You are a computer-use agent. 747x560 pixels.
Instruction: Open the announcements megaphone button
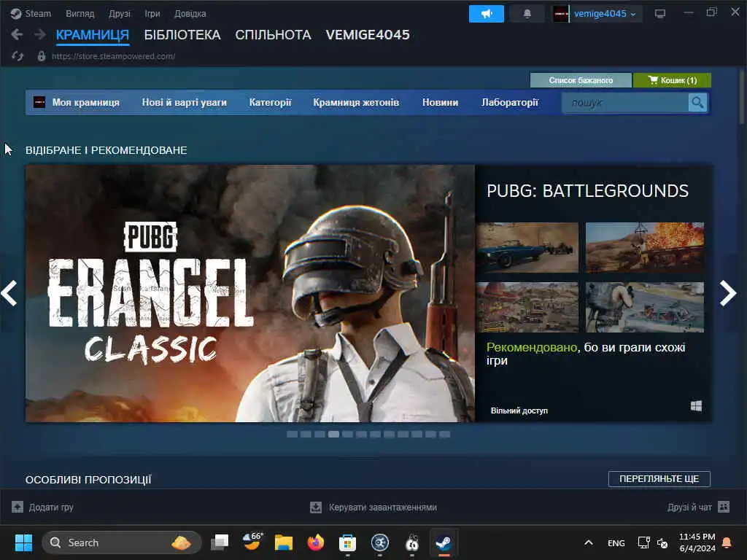click(x=486, y=14)
